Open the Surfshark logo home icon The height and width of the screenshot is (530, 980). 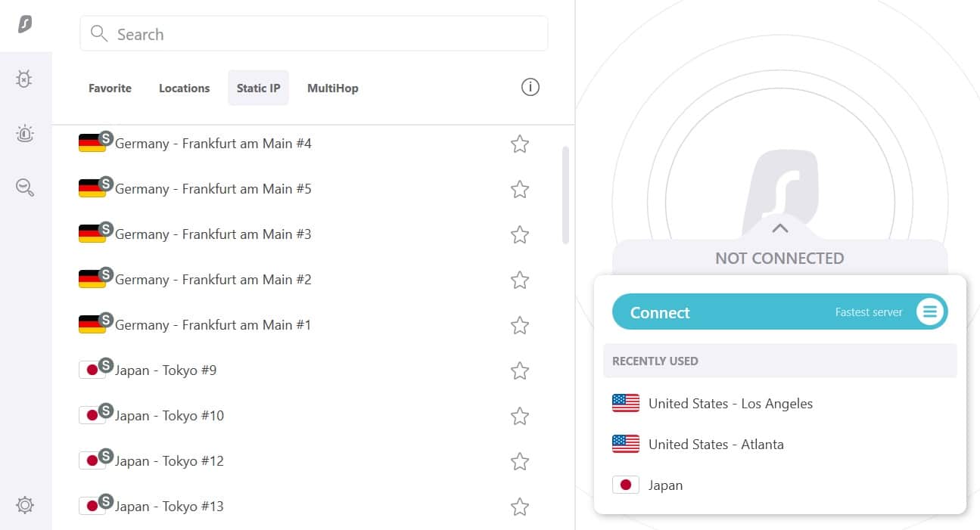click(25, 25)
